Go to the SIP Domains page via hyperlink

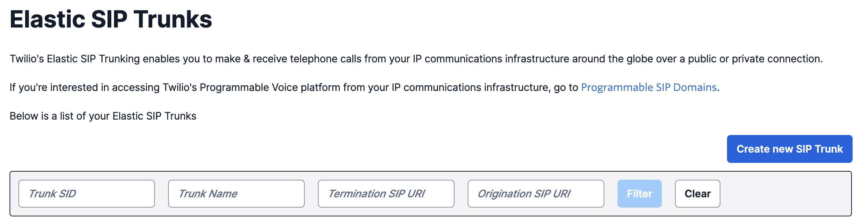coord(649,87)
